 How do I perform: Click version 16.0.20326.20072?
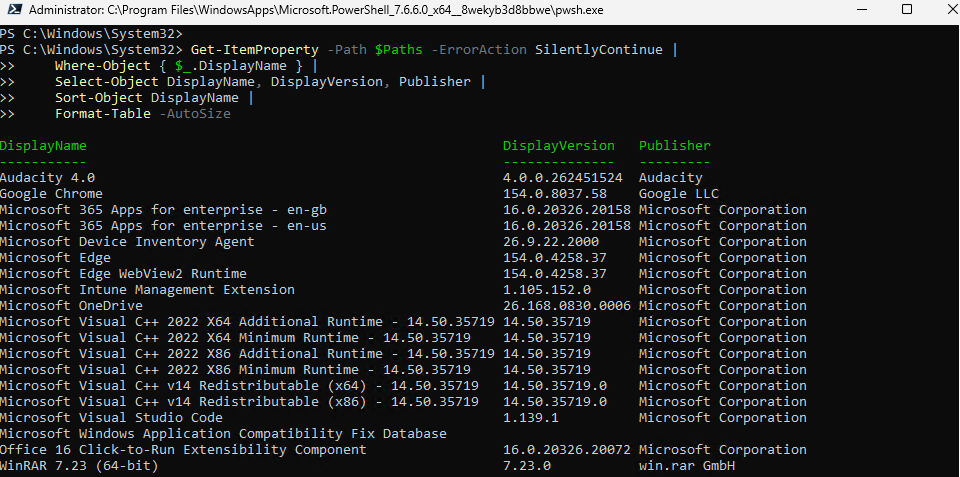[x=567, y=449]
